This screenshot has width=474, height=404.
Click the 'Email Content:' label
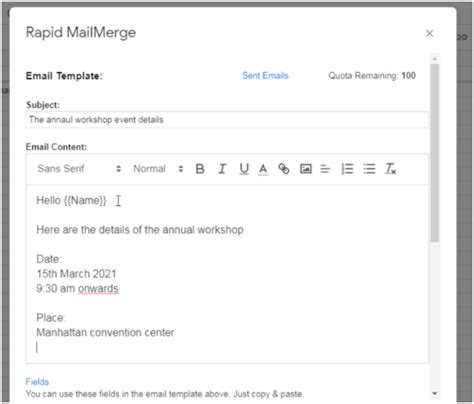point(56,147)
